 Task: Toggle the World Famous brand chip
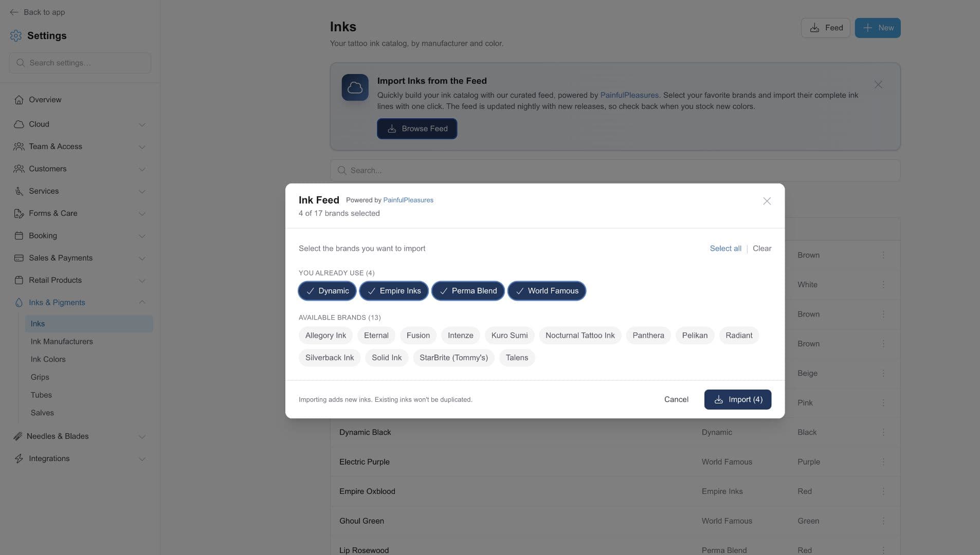pyautogui.click(x=547, y=291)
